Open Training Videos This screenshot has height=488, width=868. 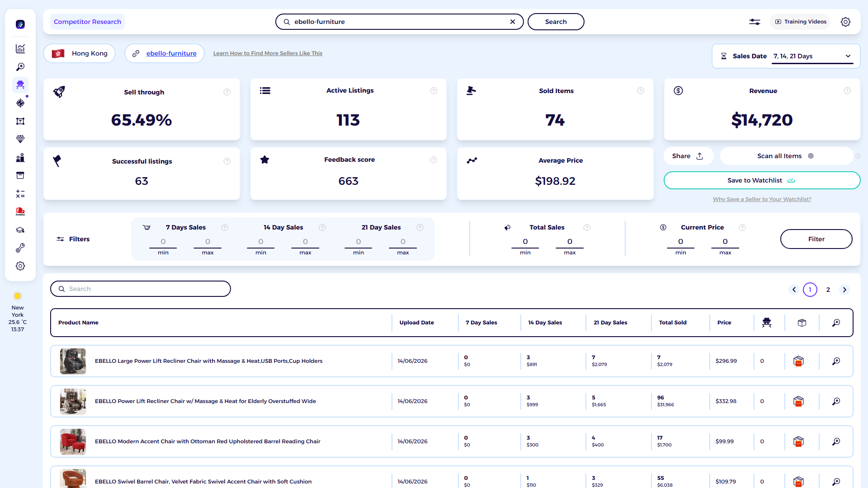coord(800,22)
